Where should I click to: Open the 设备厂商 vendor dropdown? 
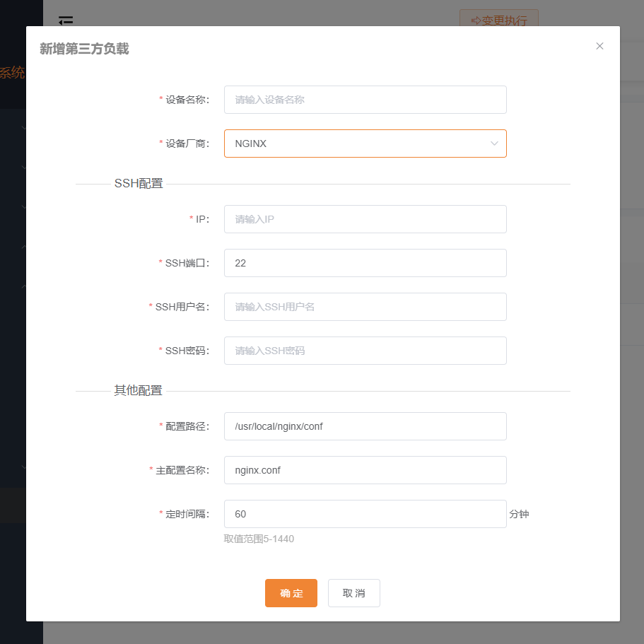pos(365,143)
